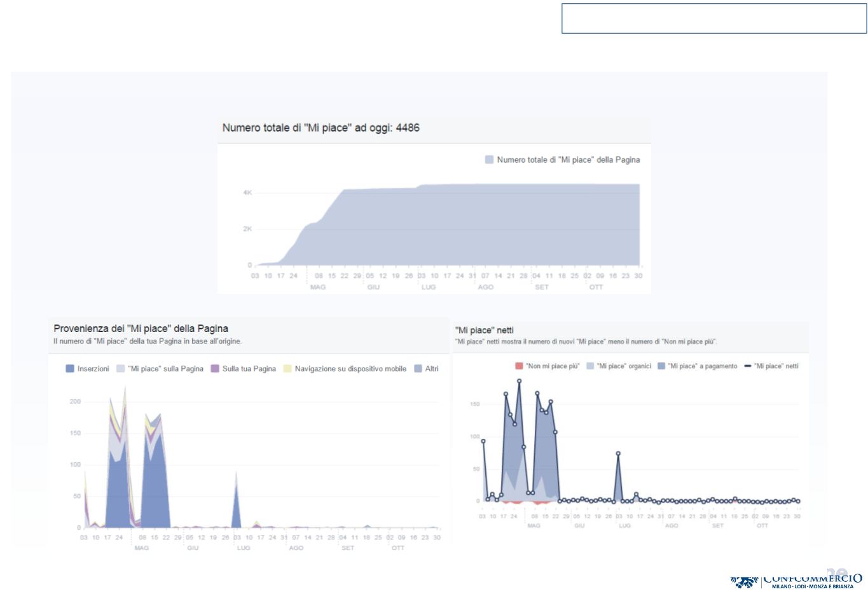
Task: Click the red "Non mi piace più" legend square
Action: click(x=519, y=366)
